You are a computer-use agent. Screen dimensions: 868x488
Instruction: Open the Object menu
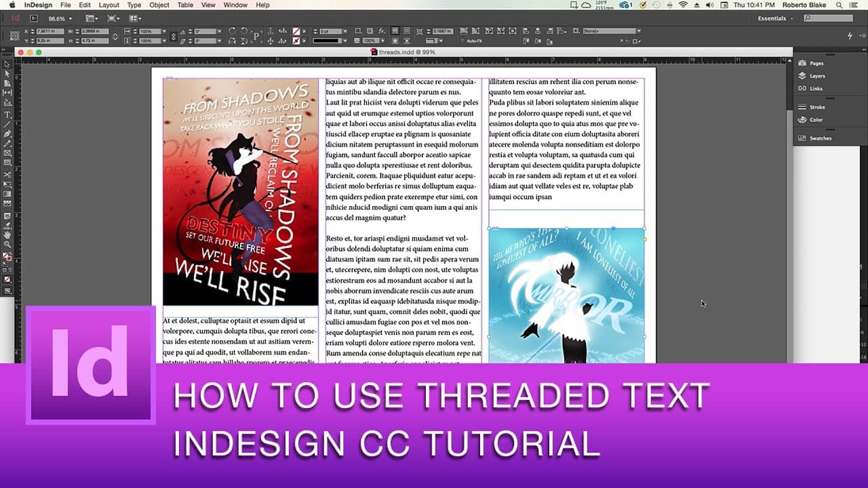tap(159, 5)
